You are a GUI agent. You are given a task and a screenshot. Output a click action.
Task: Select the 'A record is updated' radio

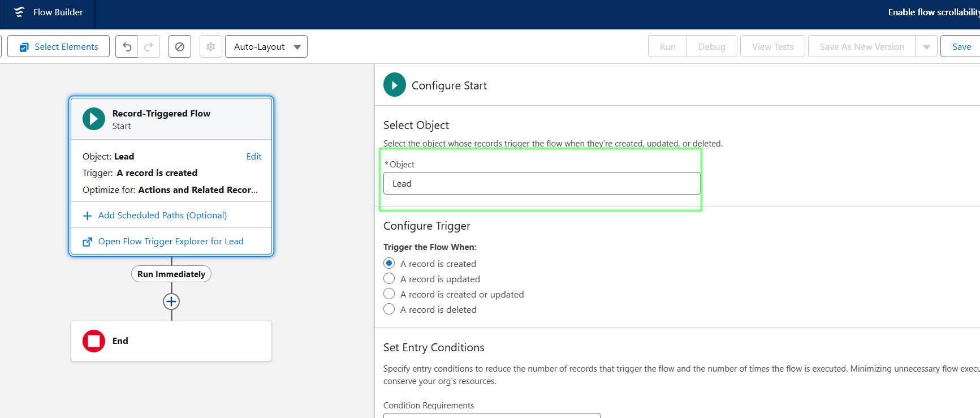point(389,278)
